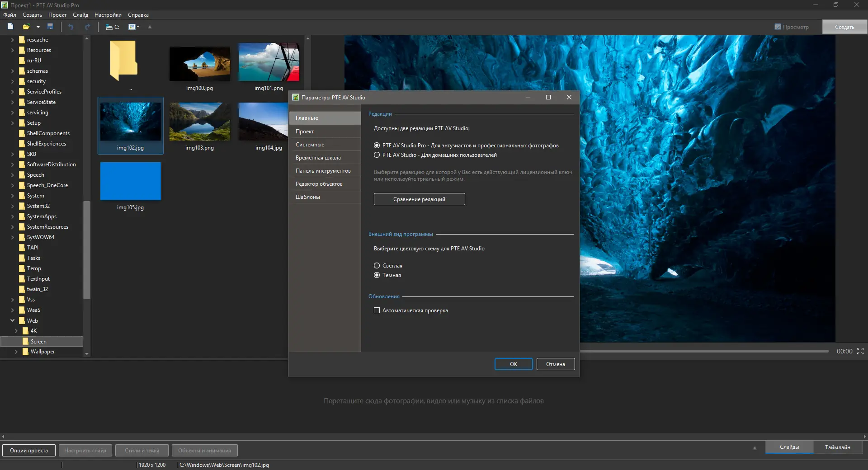Click the Сравнение редакций button
The image size is (868, 470).
419,199
